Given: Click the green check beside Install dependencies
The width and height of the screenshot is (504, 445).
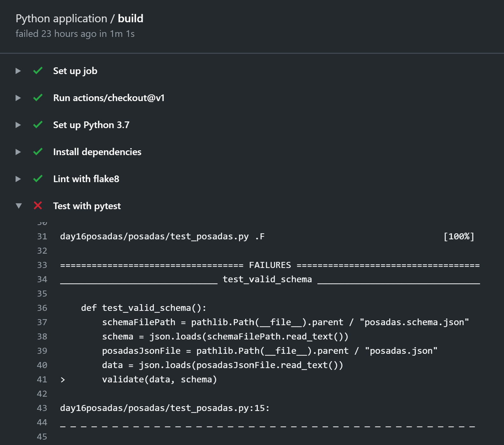Looking at the screenshot, I should pyautogui.click(x=38, y=152).
